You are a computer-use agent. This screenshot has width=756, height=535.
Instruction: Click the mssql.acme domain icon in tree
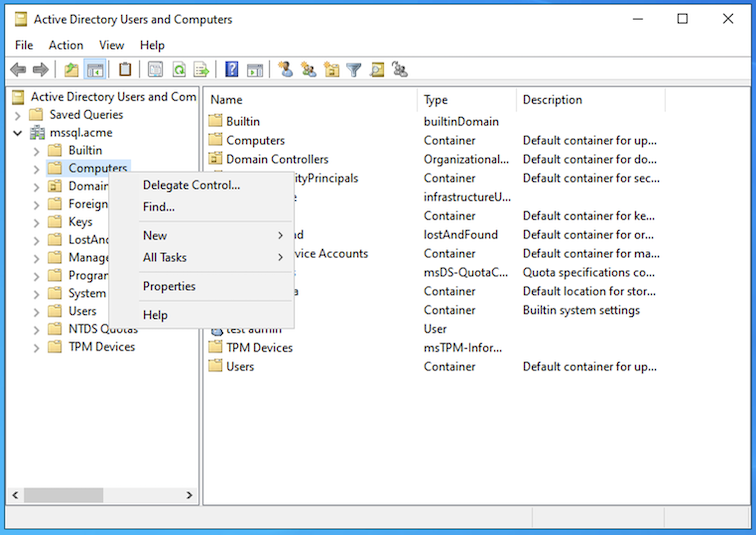coord(37,133)
